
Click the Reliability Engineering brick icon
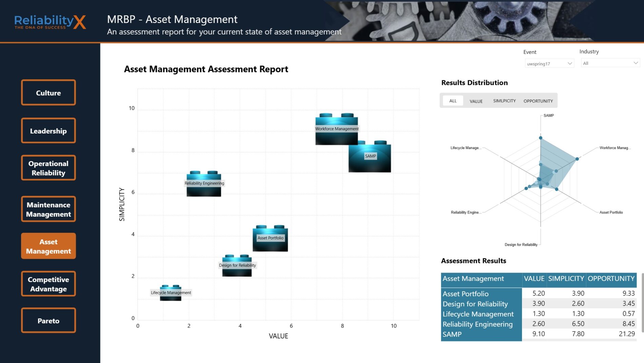[204, 184]
